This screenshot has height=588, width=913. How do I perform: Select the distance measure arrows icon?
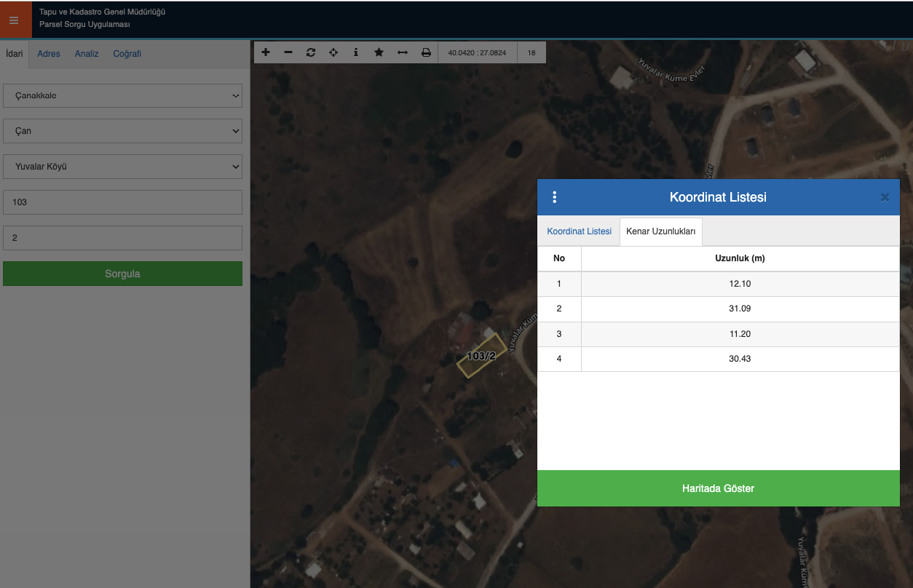[x=402, y=52]
